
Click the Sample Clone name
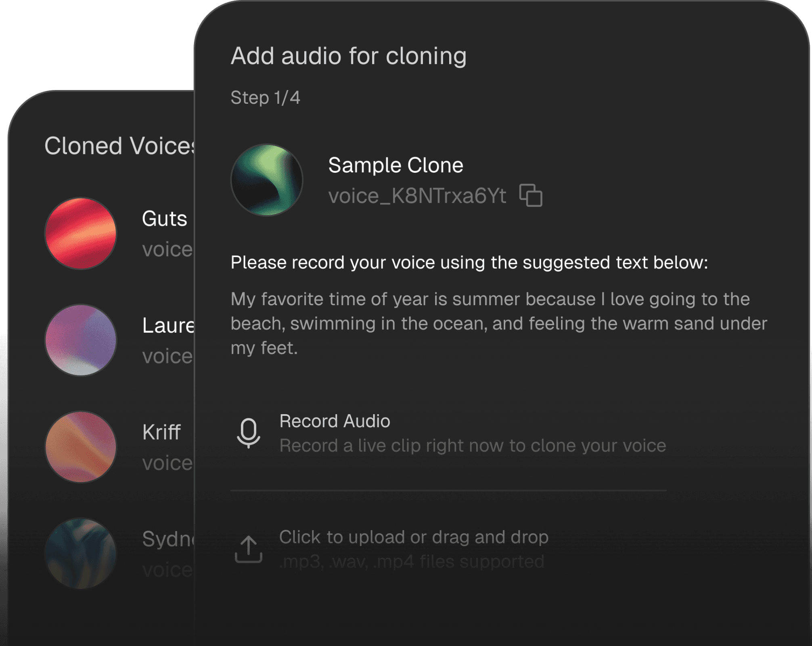click(x=396, y=165)
